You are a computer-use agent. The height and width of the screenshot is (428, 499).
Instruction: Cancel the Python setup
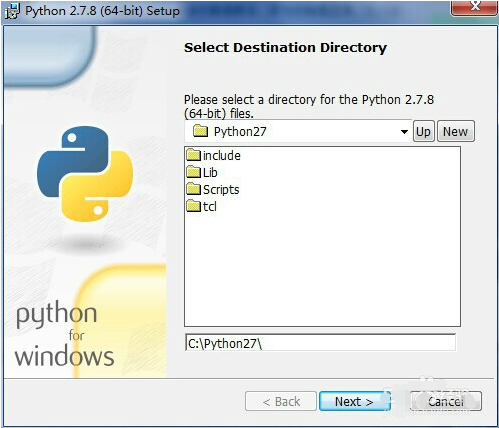[446, 401]
